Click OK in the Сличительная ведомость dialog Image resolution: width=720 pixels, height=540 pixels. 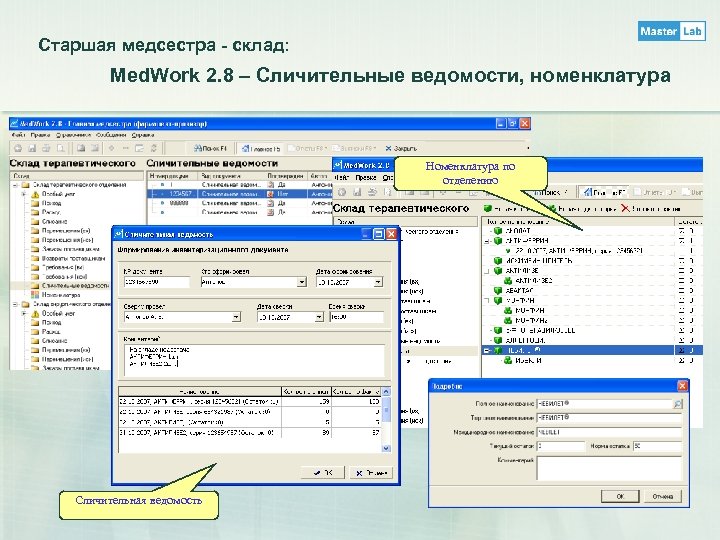click(323, 472)
